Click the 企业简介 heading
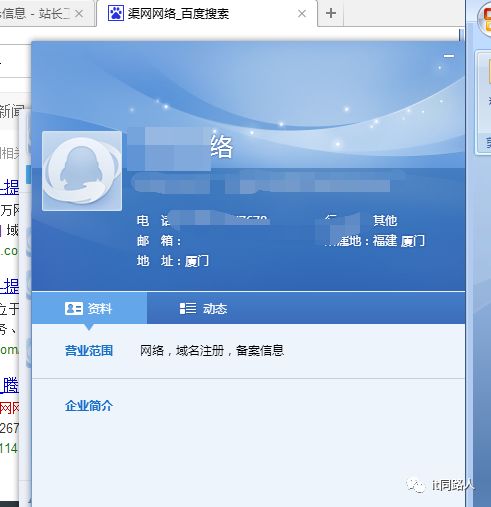This screenshot has height=507, width=491. [89, 406]
